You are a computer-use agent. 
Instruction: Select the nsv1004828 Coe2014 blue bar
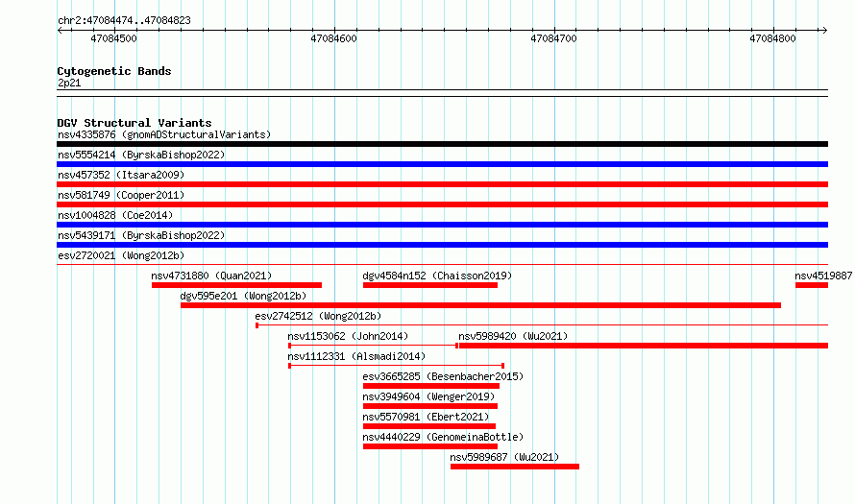442,225
